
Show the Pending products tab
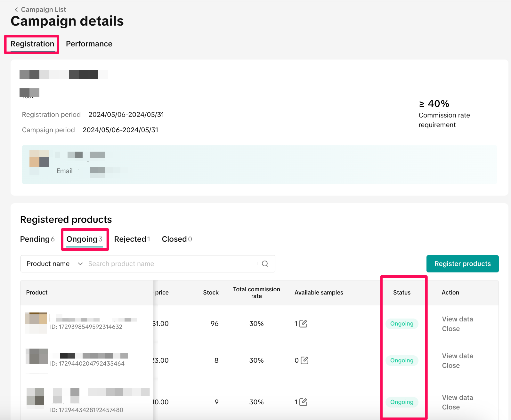[x=37, y=239]
